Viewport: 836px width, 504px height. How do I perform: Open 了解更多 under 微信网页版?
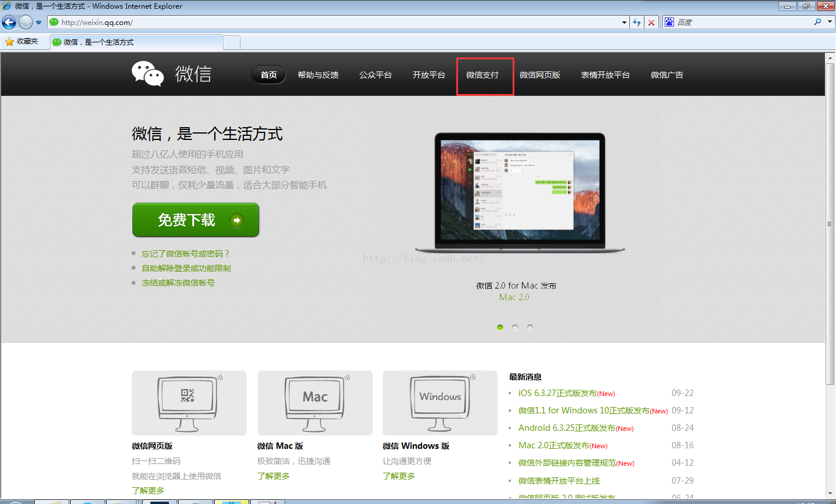tap(148, 491)
